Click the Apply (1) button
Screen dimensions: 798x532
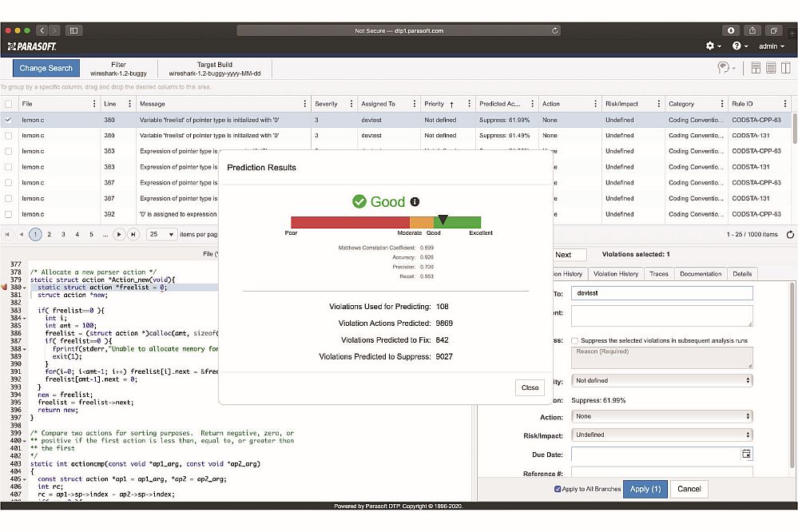[x=645, y=489]
